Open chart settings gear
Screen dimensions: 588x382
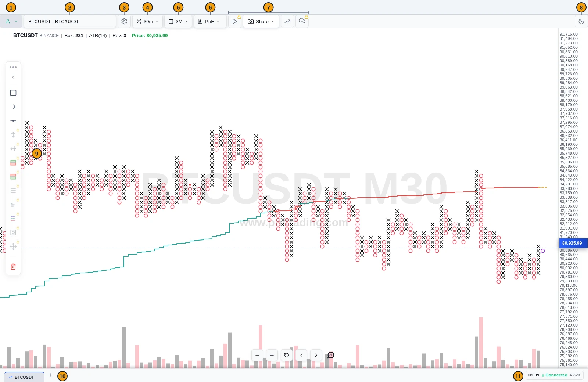point(124,21)
